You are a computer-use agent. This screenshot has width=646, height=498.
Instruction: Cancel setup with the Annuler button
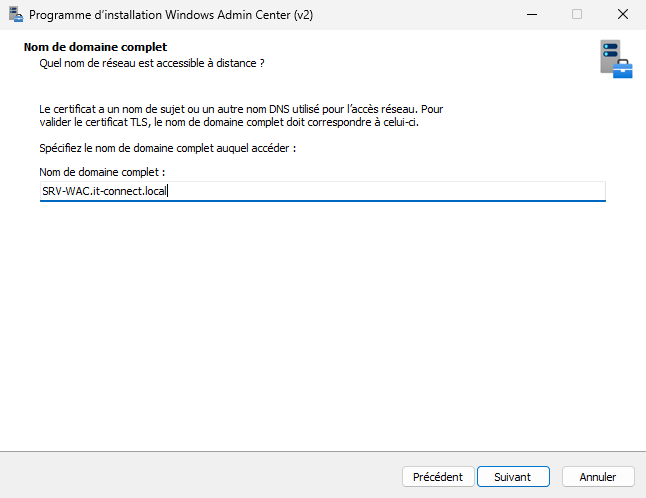598,477
